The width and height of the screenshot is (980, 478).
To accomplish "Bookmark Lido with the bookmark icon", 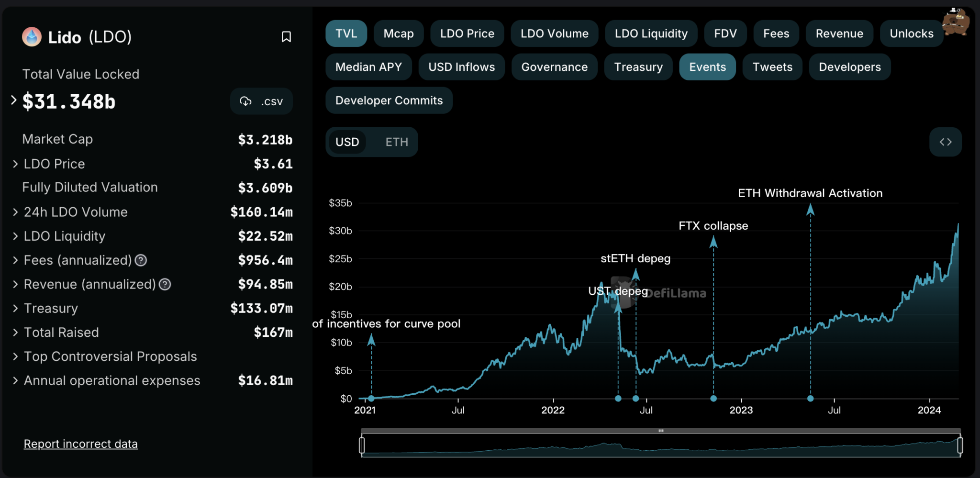I will 286,37.
